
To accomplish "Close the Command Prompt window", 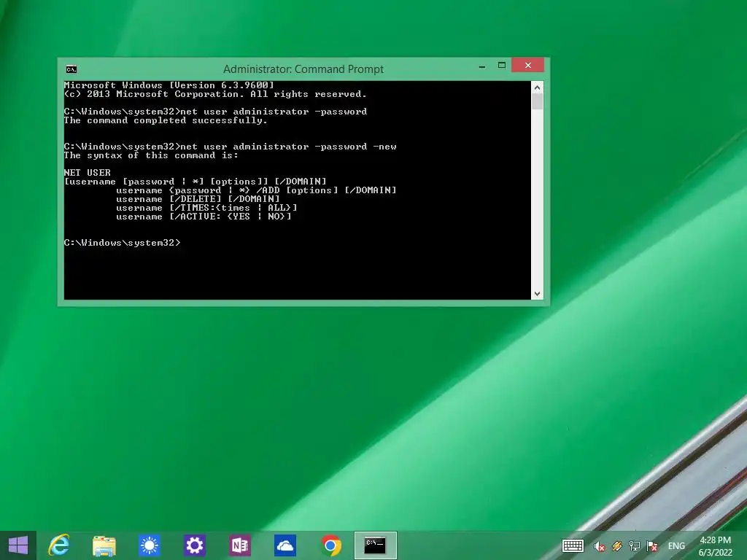I will [x=528, y=65].
